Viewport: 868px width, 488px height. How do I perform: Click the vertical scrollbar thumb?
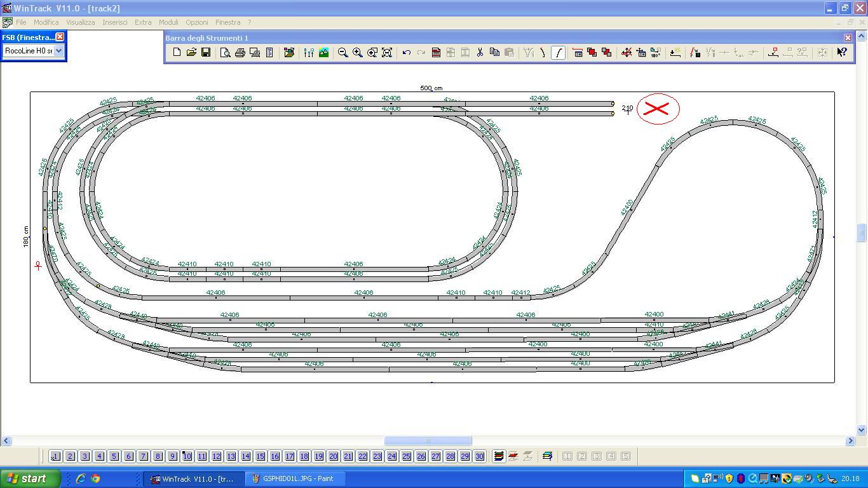click(x=862, y=232)
